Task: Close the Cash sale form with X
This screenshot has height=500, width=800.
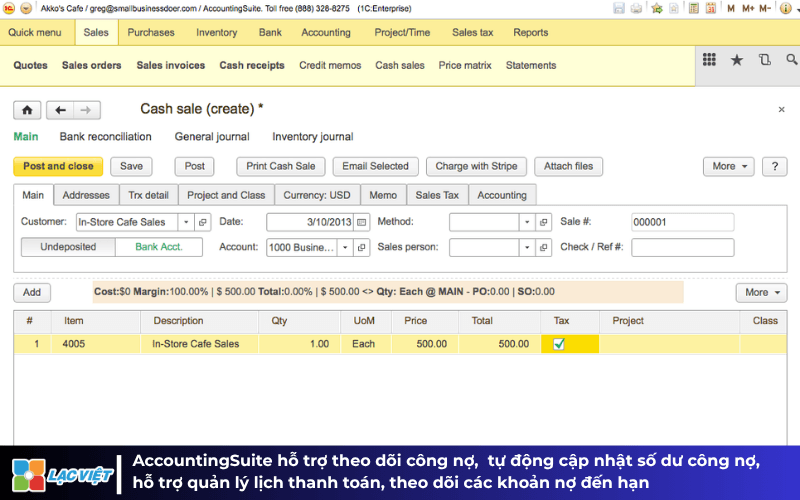Action: coord(781,110)
